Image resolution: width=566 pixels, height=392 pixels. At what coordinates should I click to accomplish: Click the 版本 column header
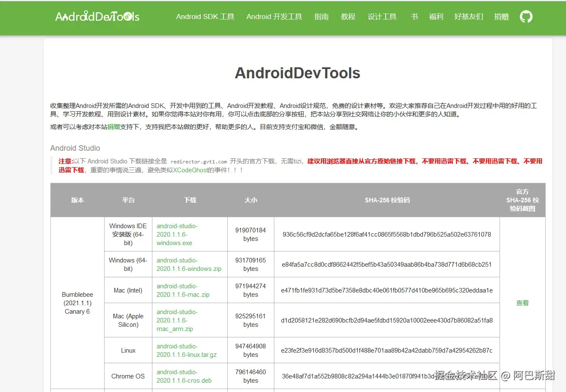tap(77, 200)
